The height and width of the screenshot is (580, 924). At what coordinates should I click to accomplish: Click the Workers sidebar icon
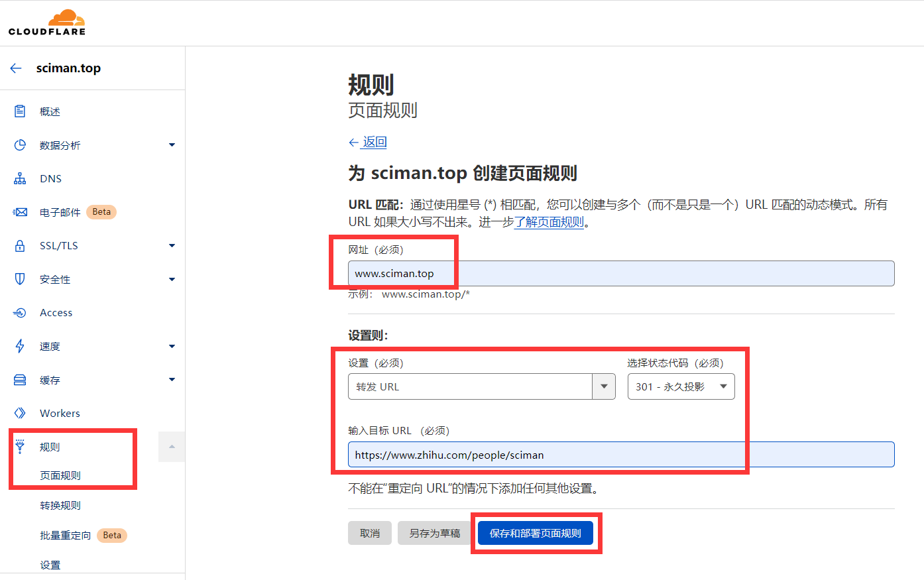[x=20, y=413]
